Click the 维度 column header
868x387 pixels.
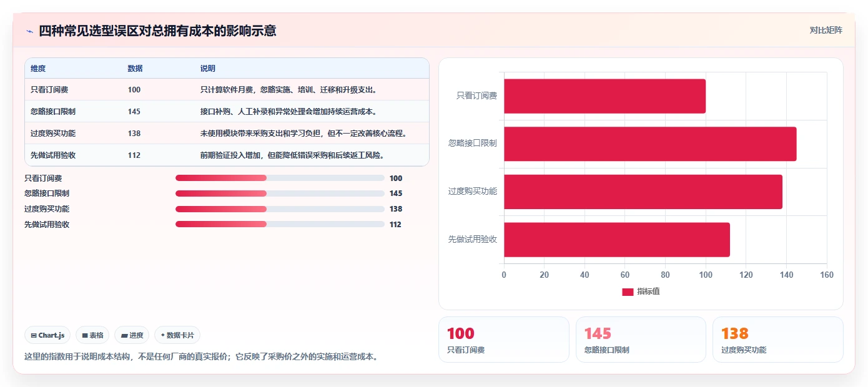(38, 69)
